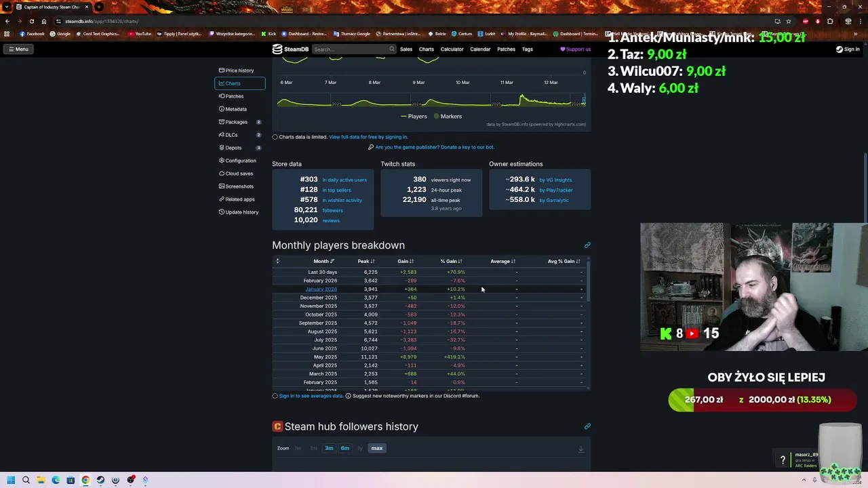Open Packages in the sidebar

240,122
